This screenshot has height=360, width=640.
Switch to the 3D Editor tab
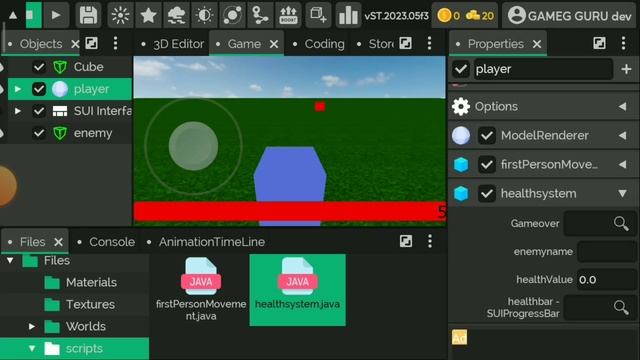(178, 44)
